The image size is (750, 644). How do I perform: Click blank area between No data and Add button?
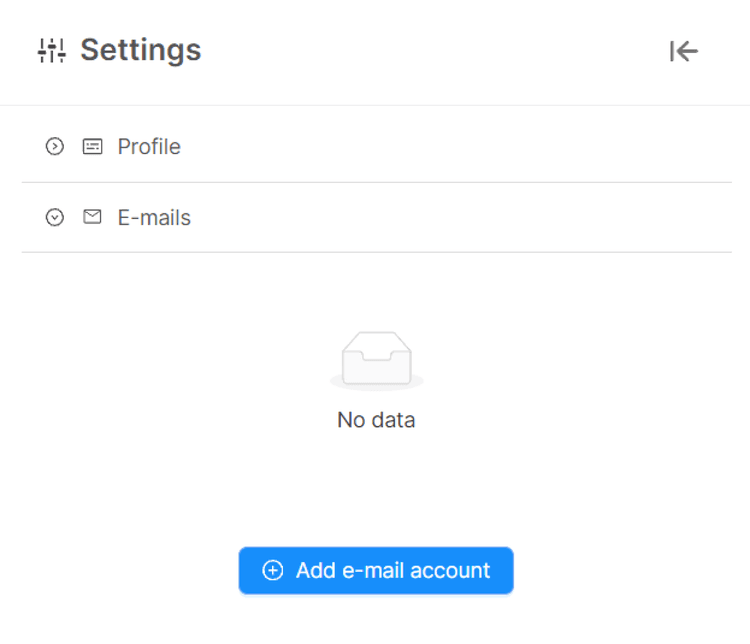(376, 490)
